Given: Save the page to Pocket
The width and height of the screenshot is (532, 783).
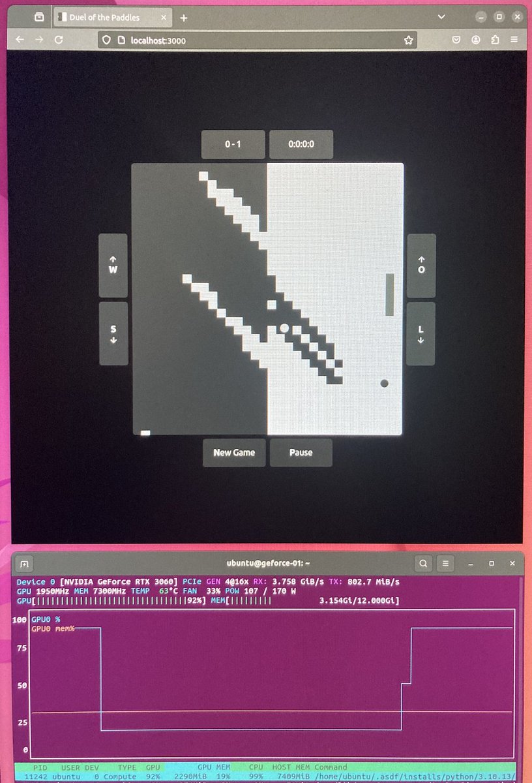Looking at the screenshot, I should [456, 40].
